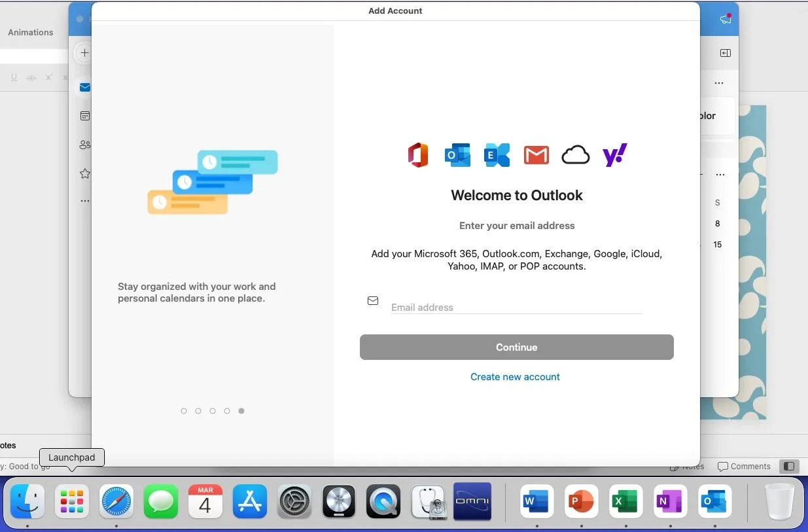Open OneNote from the Dock
The image size is (808, 532).
[x=671, y=502]
